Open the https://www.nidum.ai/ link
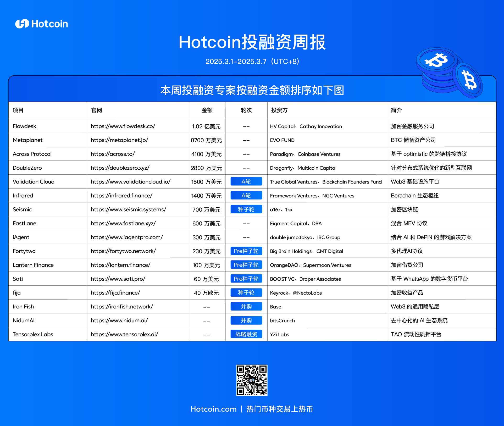The height and width of the screenshot is (426, 504). point(119,320)
